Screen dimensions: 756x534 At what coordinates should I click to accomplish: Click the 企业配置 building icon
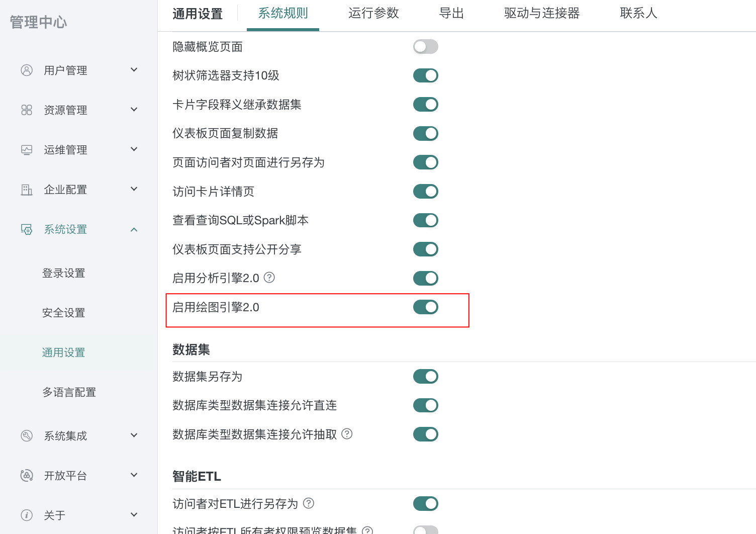pos(27,190)
